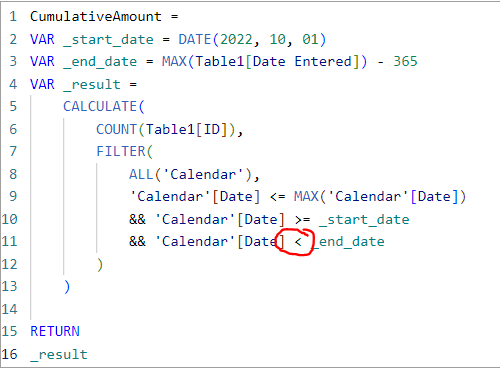
Task: Click the RETURN keyword on line 15
Action: [55, 331]
